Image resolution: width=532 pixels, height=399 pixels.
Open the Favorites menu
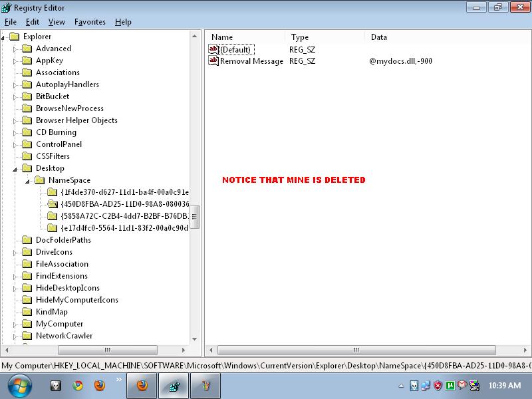[x=90, y=22]
